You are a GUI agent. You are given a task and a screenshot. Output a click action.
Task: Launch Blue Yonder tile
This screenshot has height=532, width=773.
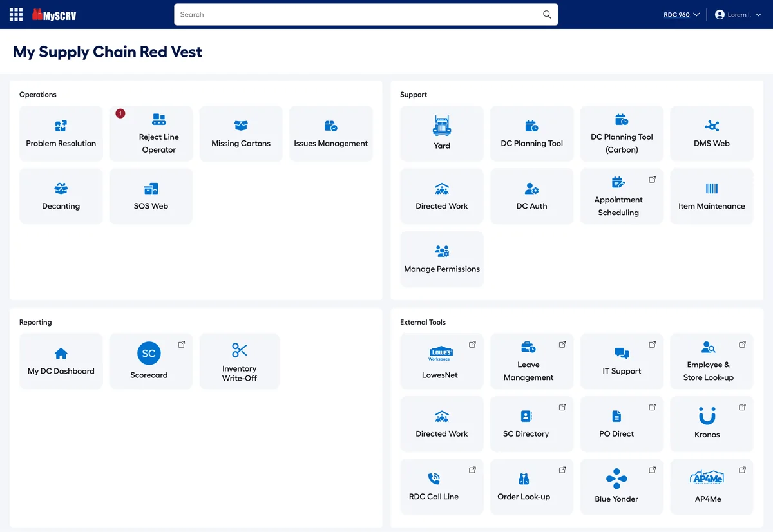tap(622, 487)
